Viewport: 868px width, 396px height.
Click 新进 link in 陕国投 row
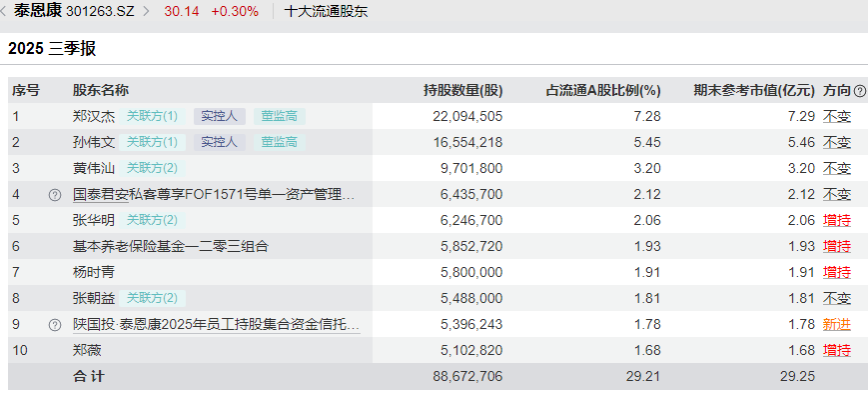pyautogui.click(x=837, y=325)
